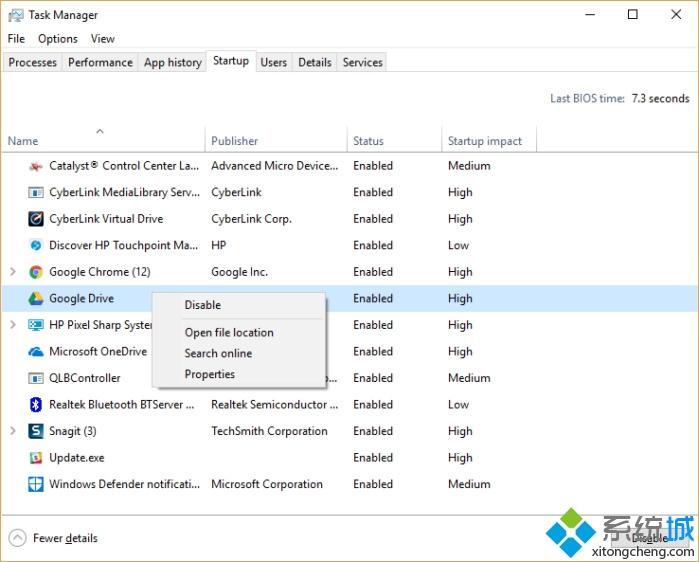Switch to the Services tab
Image resolution: width=699 pixels, height=562 pixels.
(362, 62)
